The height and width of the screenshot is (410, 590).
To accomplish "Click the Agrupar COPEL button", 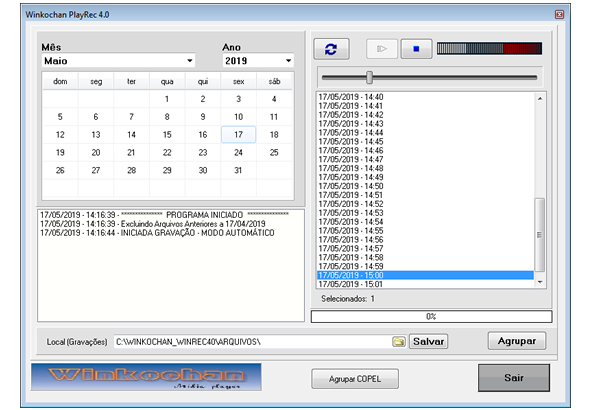I will [355, 379].
